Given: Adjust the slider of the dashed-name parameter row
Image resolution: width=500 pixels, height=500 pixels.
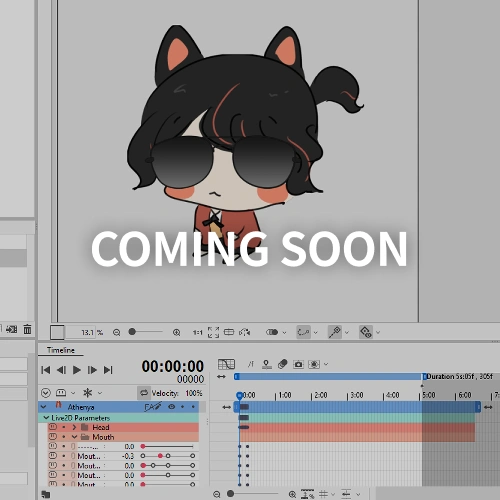Looking at the screenshot, I should point(168,446).
